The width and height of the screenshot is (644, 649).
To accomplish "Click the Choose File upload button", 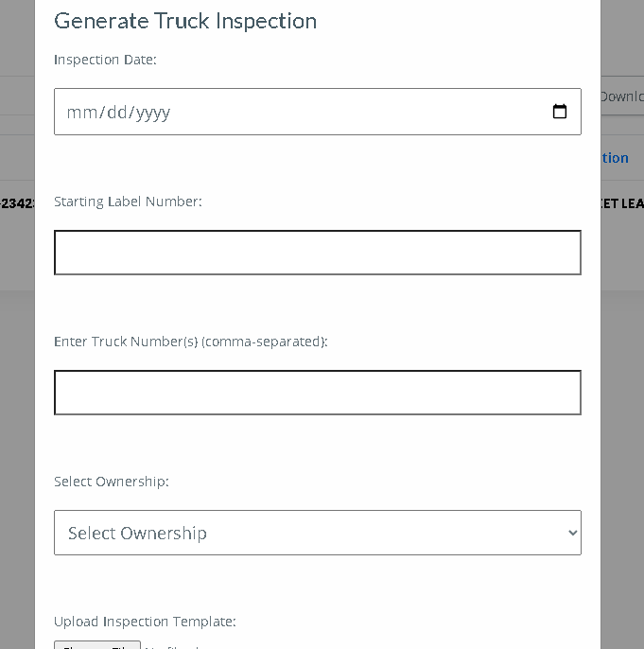I will (x=97, y=645).
